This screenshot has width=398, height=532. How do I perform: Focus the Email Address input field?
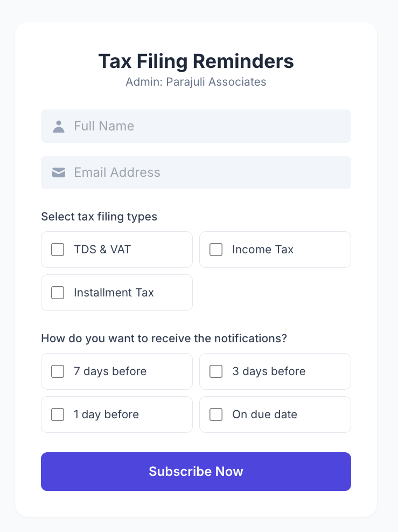click(210, 172)
